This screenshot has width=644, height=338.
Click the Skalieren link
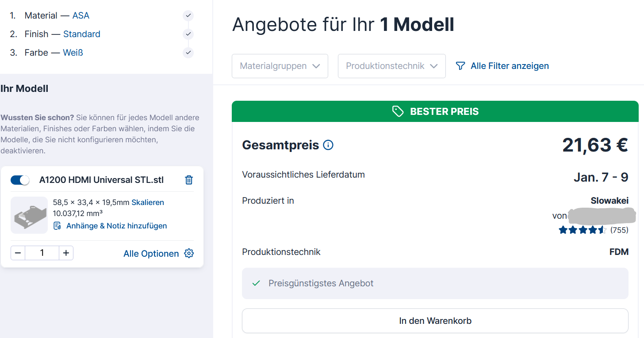[148, 202]
